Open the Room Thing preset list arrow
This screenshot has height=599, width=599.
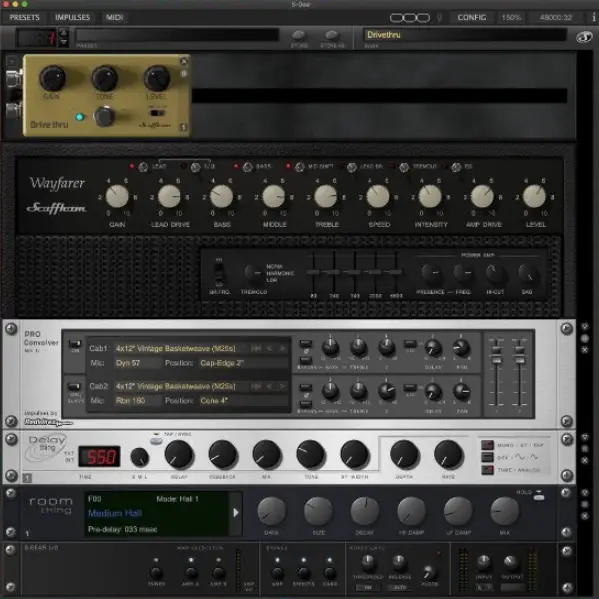[x=236, y=513]
